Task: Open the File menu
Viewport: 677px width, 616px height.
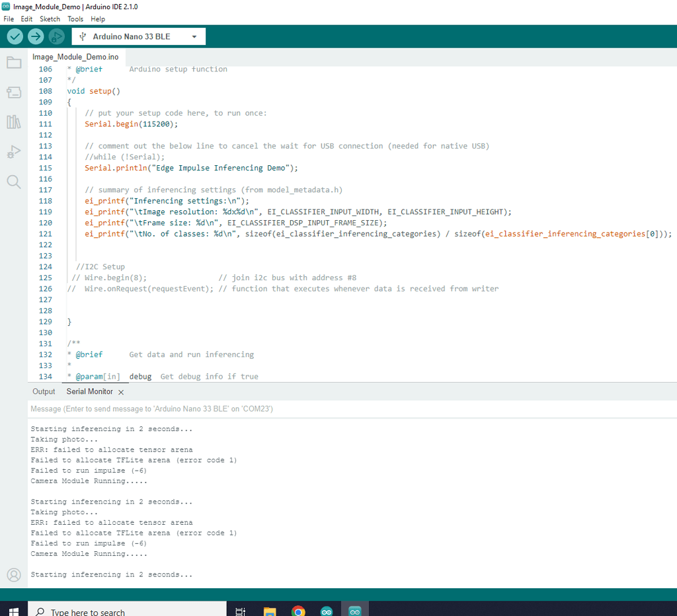Action: pos(9,19)
